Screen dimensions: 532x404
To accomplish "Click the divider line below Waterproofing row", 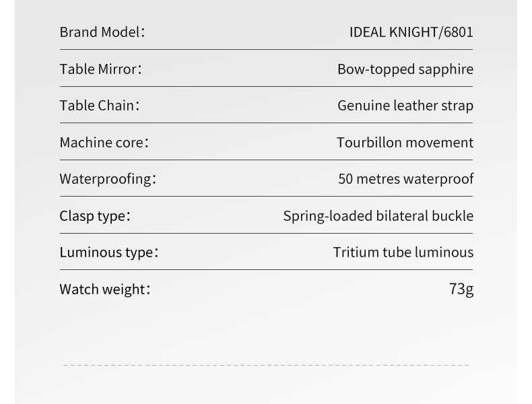I will 267,197.
